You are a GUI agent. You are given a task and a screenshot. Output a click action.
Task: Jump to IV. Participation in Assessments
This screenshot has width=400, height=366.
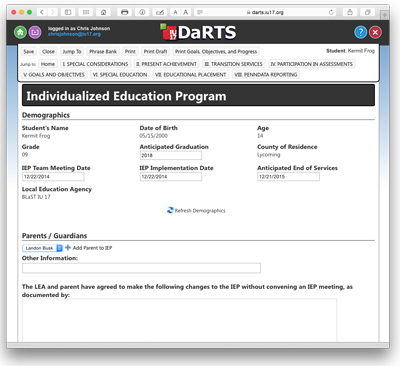click(312, 64)
